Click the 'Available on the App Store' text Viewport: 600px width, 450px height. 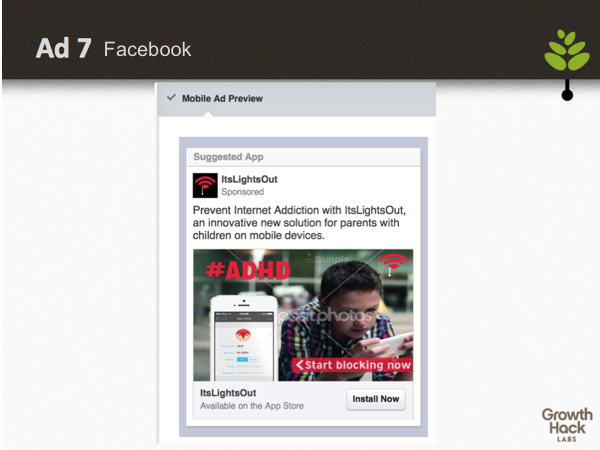(x=252, y=406)
